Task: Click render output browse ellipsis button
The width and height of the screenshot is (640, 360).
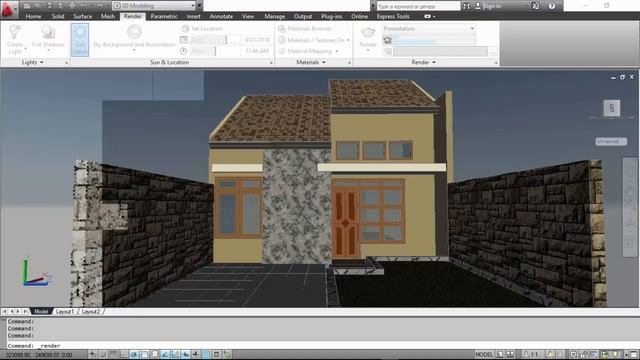Action: (493, 52)
